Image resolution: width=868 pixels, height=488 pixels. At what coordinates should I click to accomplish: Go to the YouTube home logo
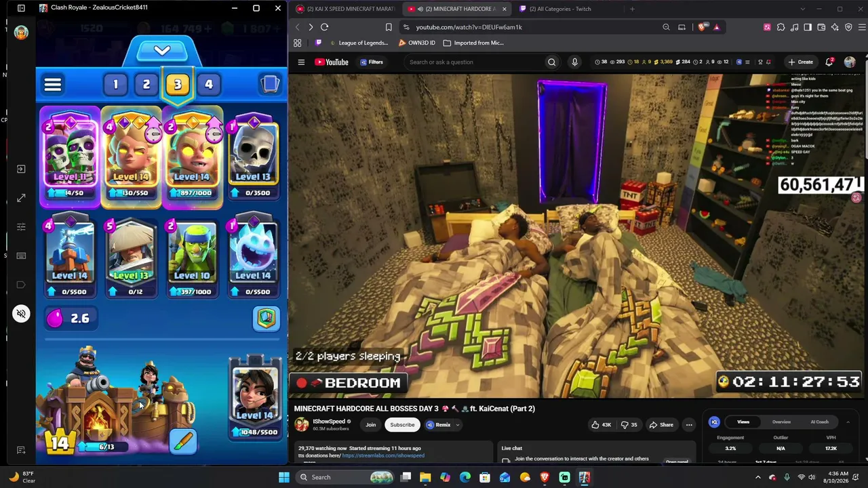(332, 62)
